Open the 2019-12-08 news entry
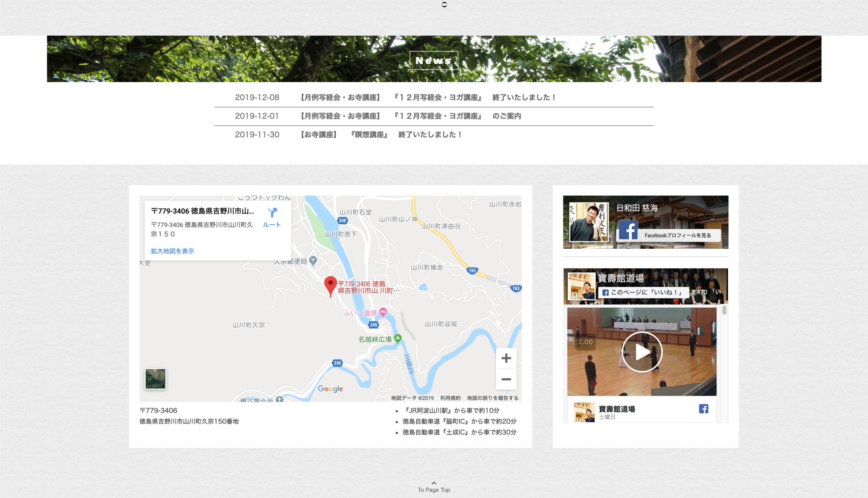Screen dimensions: 868x498 pyautogui.click(x=428, y=98)
